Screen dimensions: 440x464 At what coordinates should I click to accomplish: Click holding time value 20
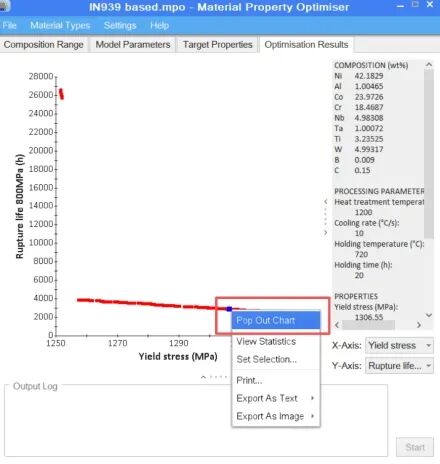[359, 275]
